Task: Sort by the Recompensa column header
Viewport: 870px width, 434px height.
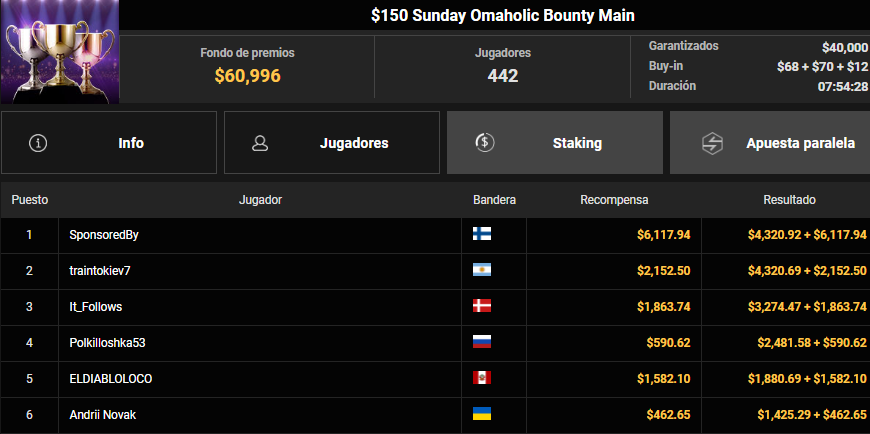Action: click(614, 200)
